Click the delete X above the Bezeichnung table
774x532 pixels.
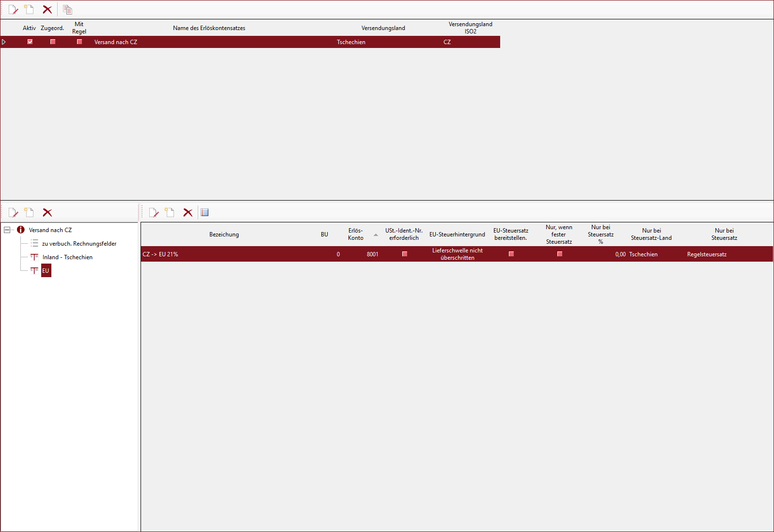(x=188, y=213)
